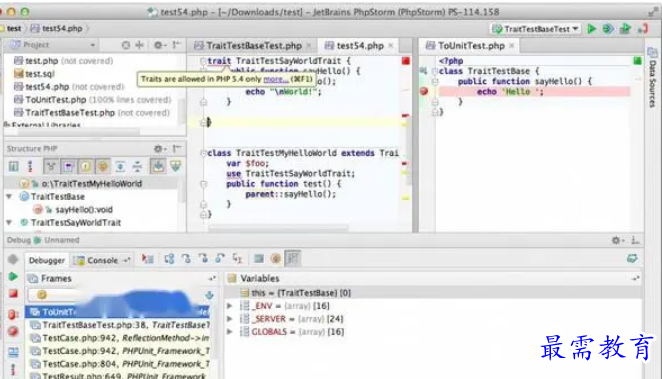662x379 pixels.
Task: Expand GLOBALS array variable
Action: pyautogui.click(x=230, y=332)
